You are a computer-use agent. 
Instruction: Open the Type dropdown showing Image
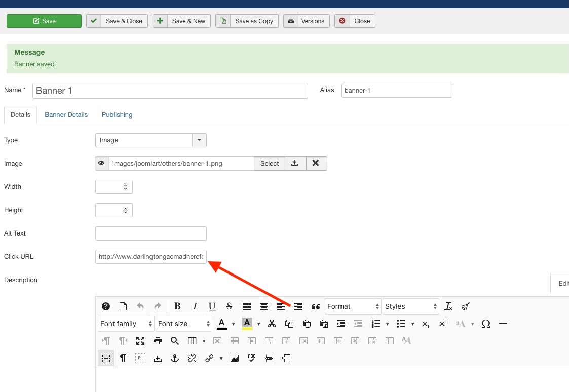150,140
